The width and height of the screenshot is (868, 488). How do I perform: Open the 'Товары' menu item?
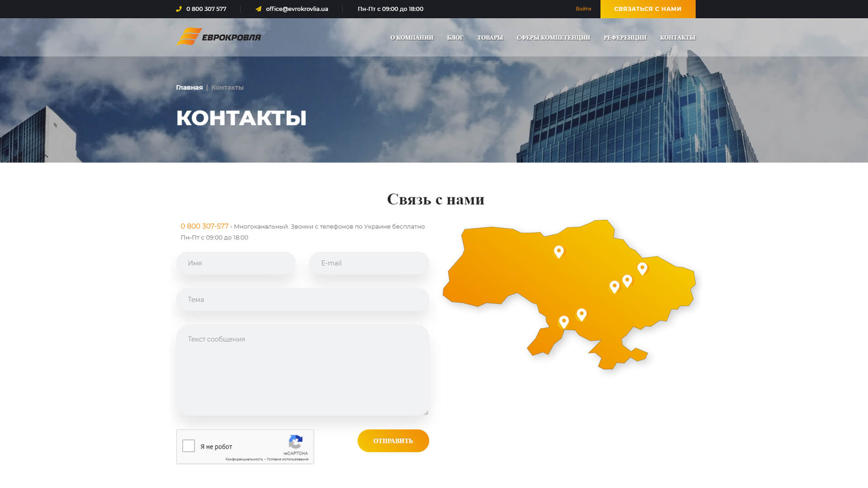point(490,38)
